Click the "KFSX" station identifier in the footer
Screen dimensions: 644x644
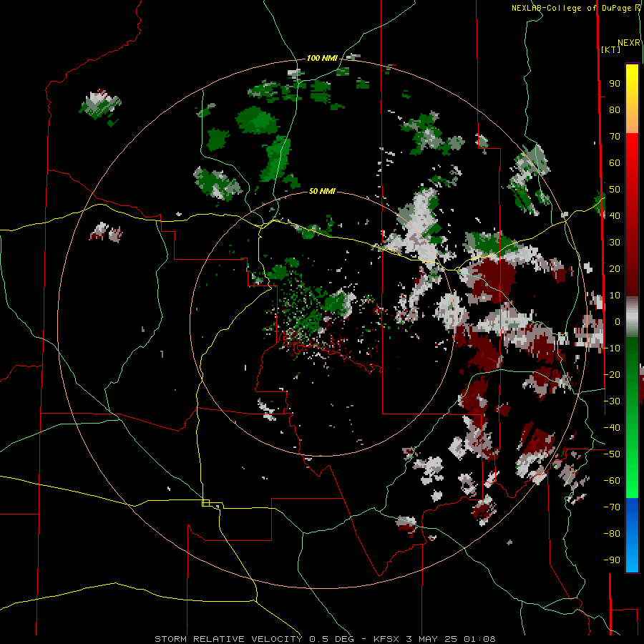[x=387, y=639]
